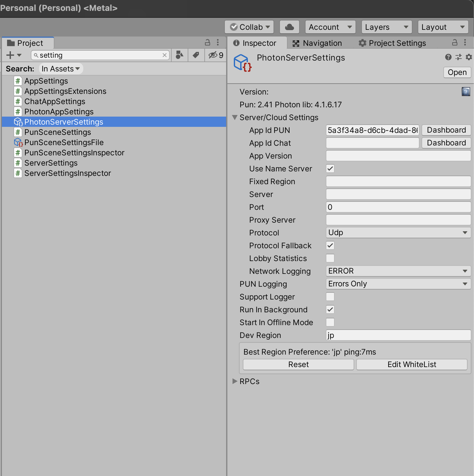Viewport: 474px width, 476px height.
Task: Enable Start In Offline Mode checkbox
Action: click(330, 322)
